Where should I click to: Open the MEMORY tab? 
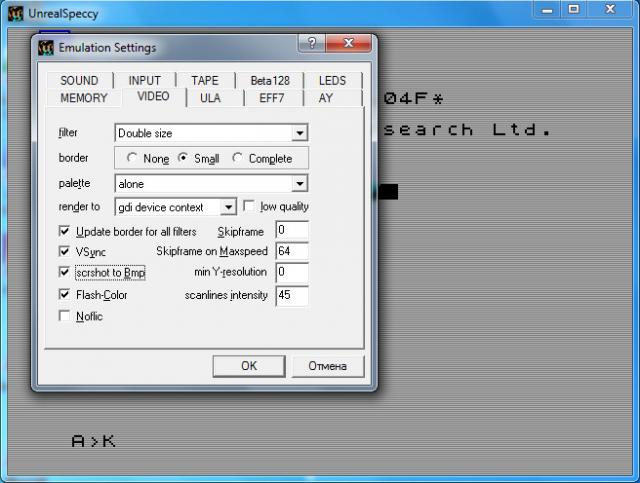(84, 98)
